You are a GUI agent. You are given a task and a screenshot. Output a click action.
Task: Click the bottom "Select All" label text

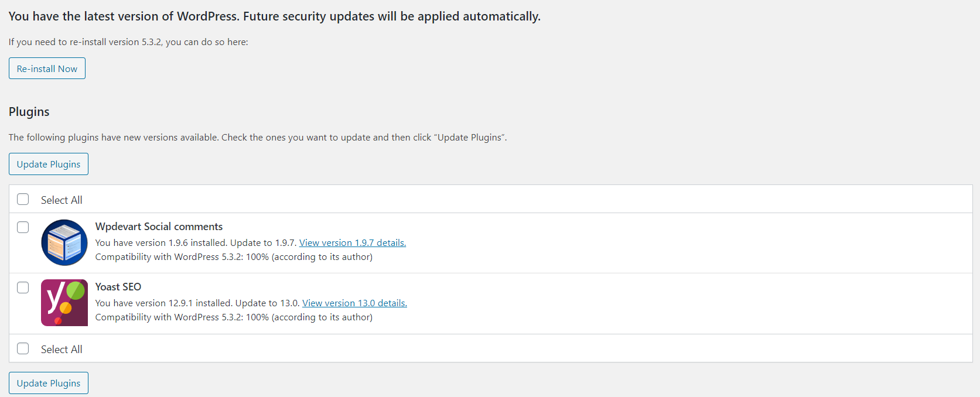[62, 350]
